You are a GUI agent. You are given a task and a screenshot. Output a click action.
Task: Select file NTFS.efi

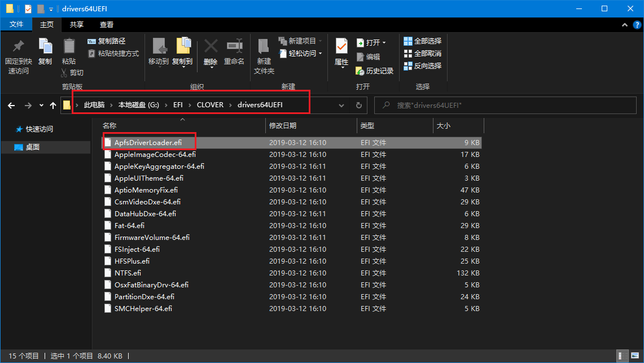[x=292, y=273]
